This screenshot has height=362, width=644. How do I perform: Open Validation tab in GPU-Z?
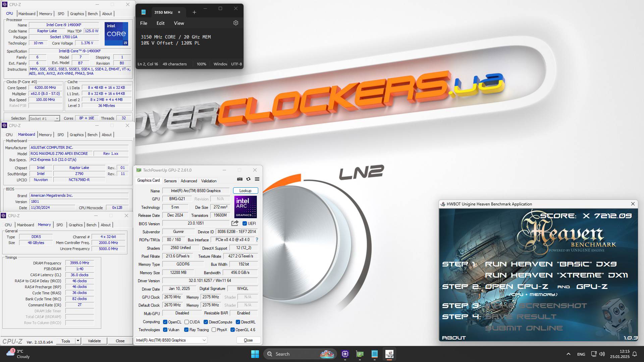tap(209, 181)
